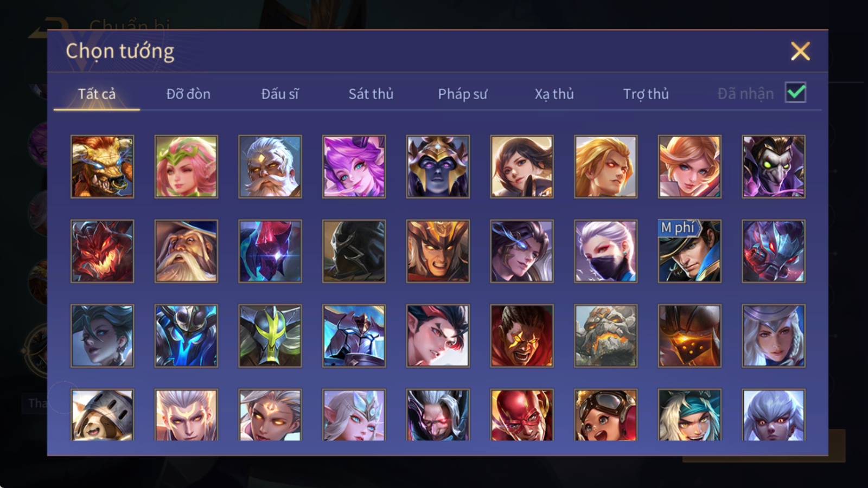
Task: Choose the masked silver-haired ninja hero
Action: point(605,251)
